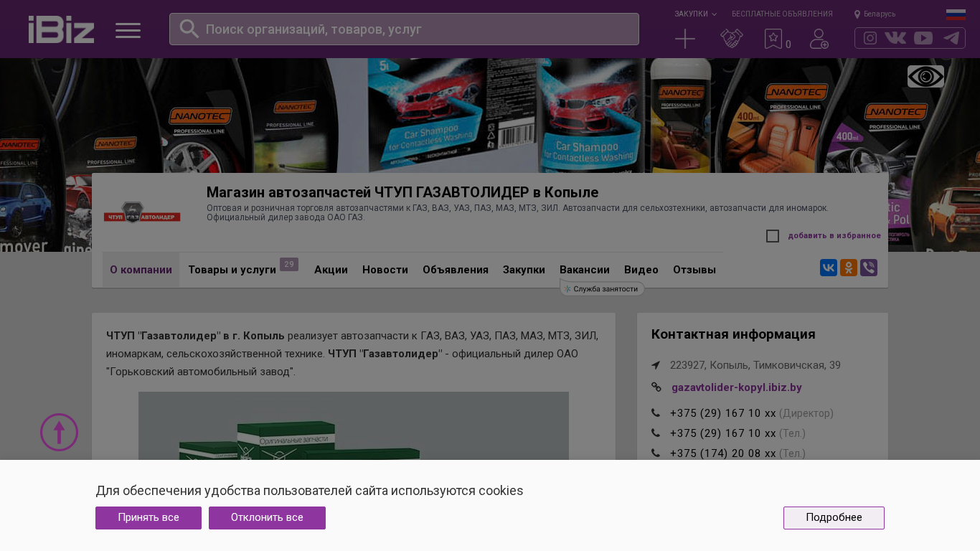Click the +375 (174) 20 08 xx phone
980x551 pixels.
[723, 453]
